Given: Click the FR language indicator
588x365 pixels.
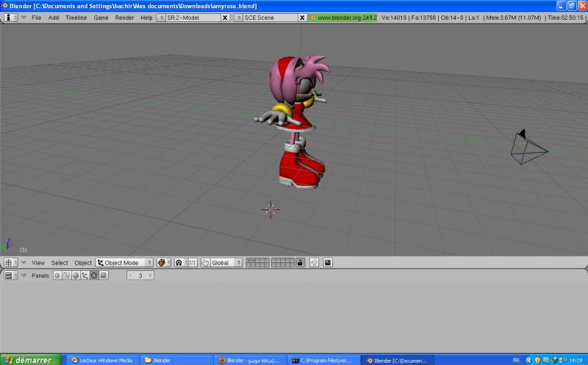Looking at the screenshot, I should pos(516,360).
